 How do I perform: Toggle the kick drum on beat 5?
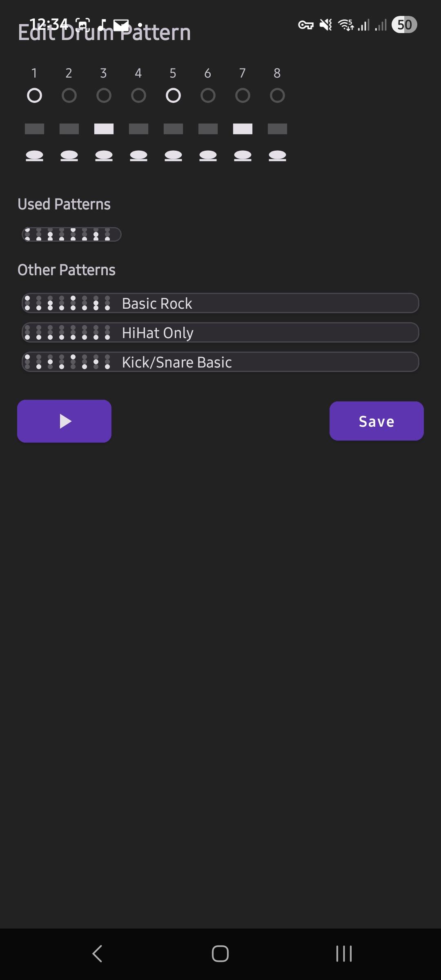pyautogui.click(x=173, y=96)
